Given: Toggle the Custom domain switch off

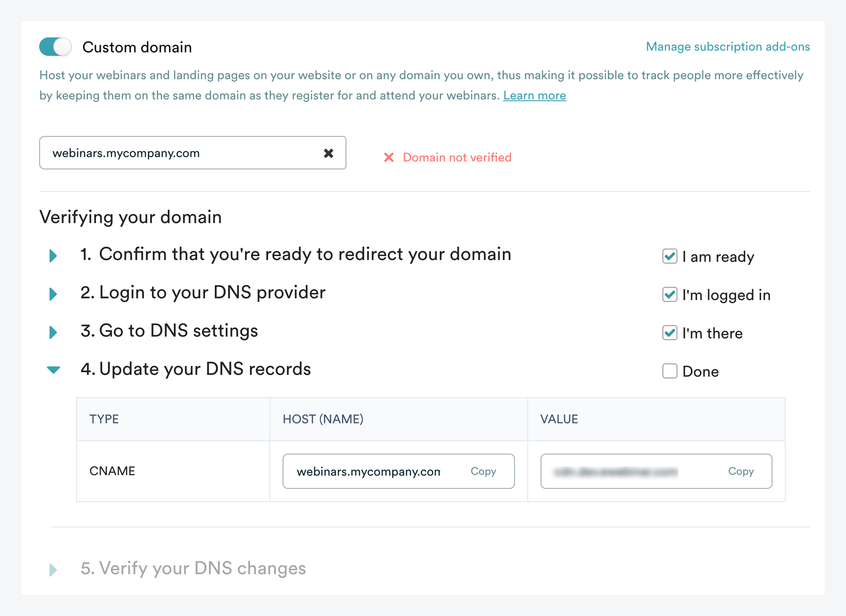Looking at the screenshot, I should point(55,47).
